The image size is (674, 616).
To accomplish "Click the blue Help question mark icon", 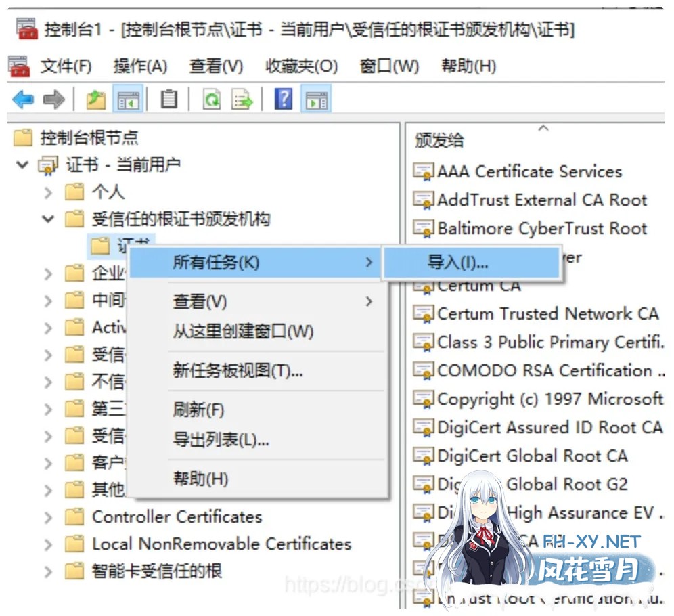I will [x=284, y=100].
